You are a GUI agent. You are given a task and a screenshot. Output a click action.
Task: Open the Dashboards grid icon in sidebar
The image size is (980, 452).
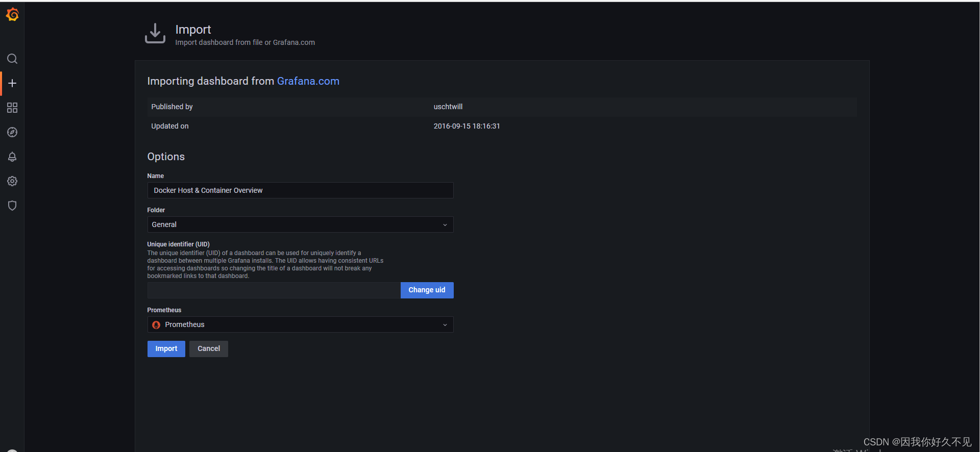(x=12, y=108)
